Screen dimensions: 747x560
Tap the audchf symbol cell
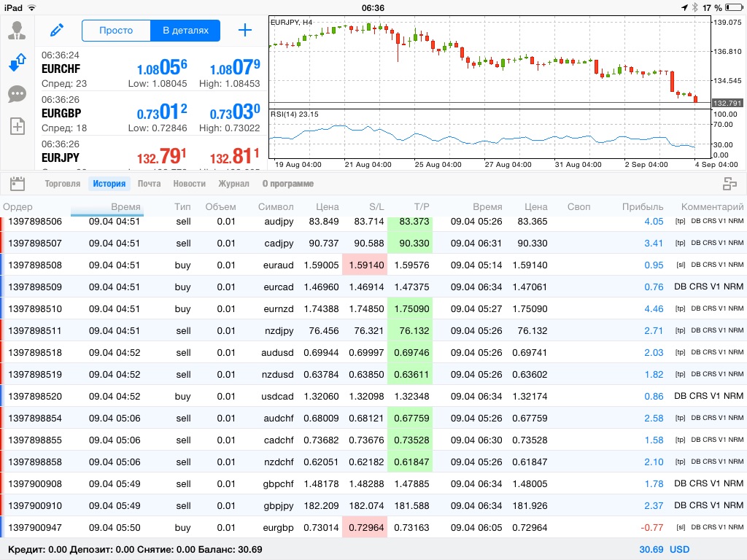tap(279, 418)
